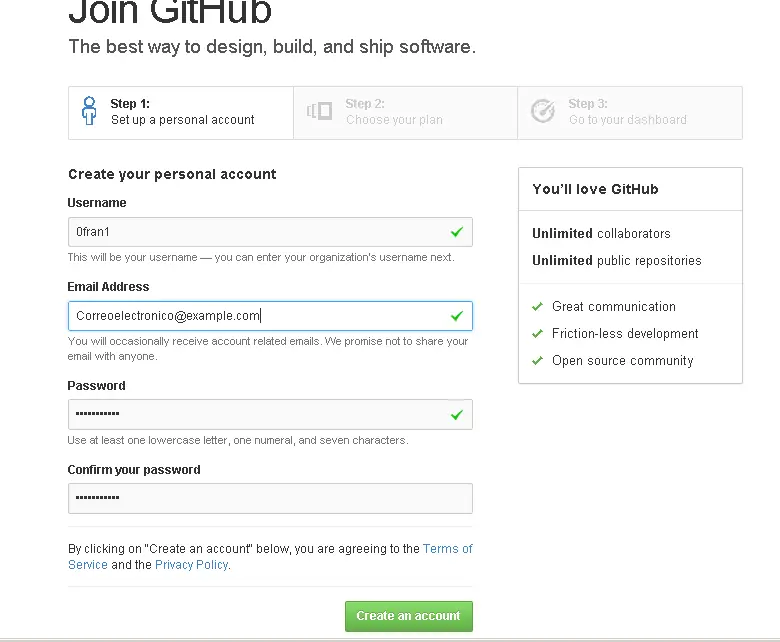Viewport: 780px width, 642px height.
Task: Focus the Confirm your password field
Action: coord(270,498)
